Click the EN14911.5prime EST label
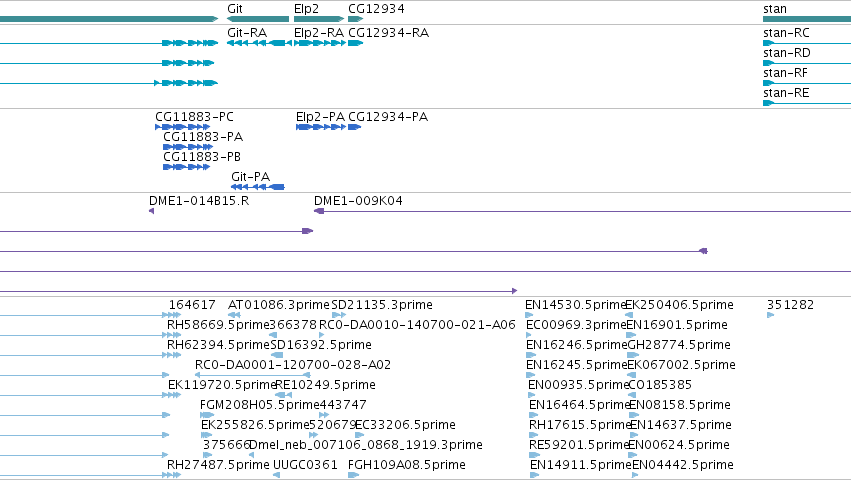The height and width of the screenshot is (480, 851). click(x=580, y=466)
